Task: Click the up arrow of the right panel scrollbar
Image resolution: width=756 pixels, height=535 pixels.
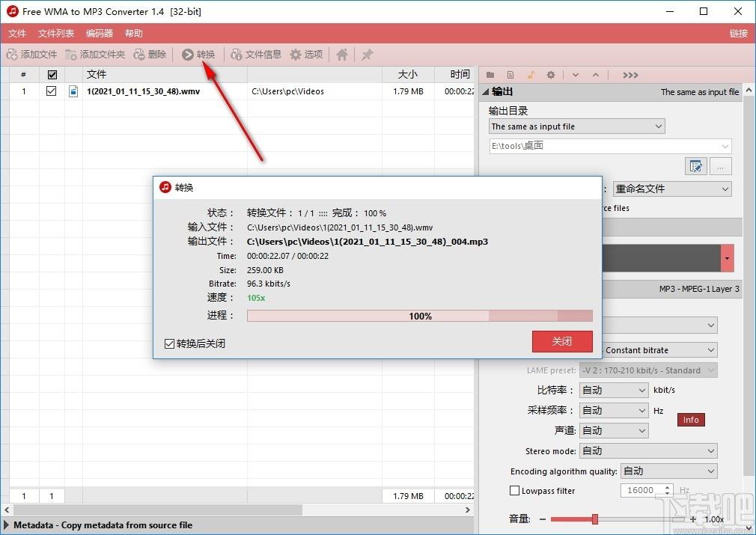Action: [749, 91]
